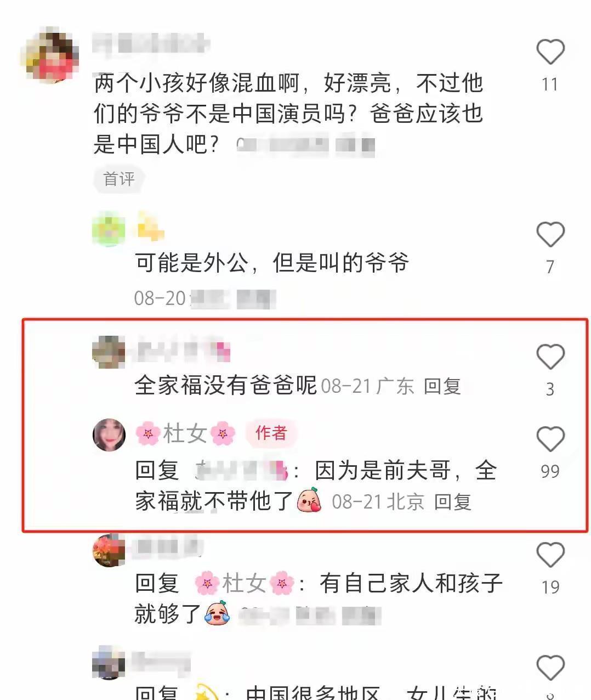Open mentioned 杜女 name in reply
This screenshot has height=700, width=591.
click(x=244, y=583)
